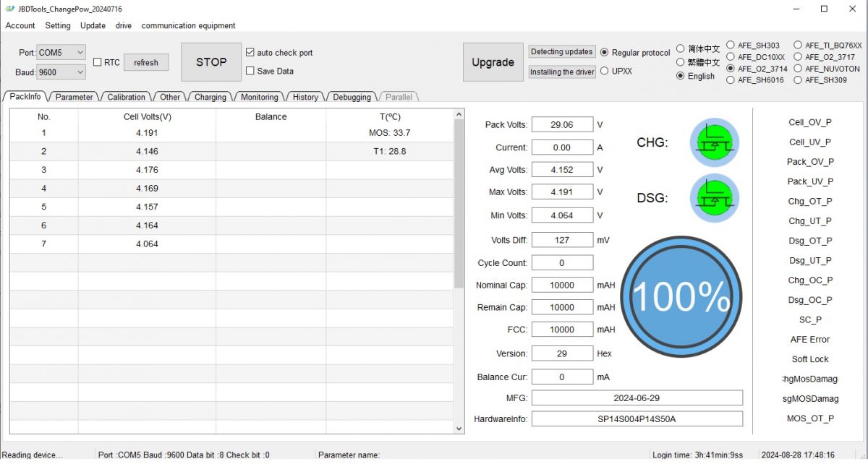Open the Setting menu
This screenshot has width=868, height=464.
tap(58, 25)
